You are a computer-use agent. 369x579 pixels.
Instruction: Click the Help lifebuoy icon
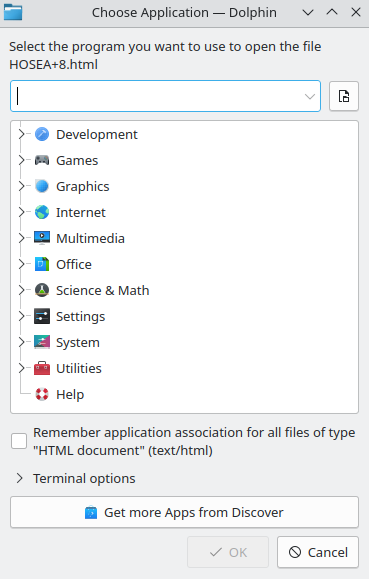[x=42, y=394]
